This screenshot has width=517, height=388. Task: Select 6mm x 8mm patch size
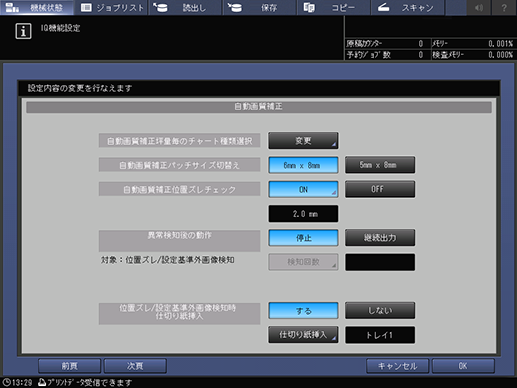pos(303,165)
